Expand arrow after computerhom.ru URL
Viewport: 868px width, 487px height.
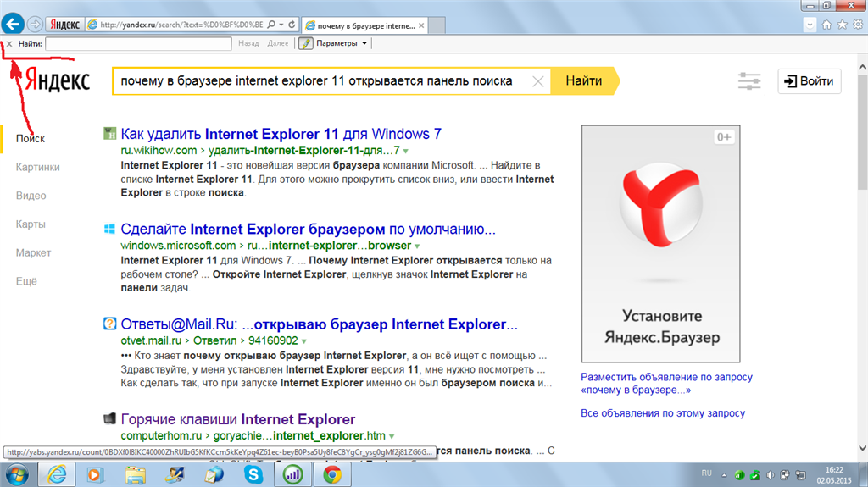(x=392, y=437)
